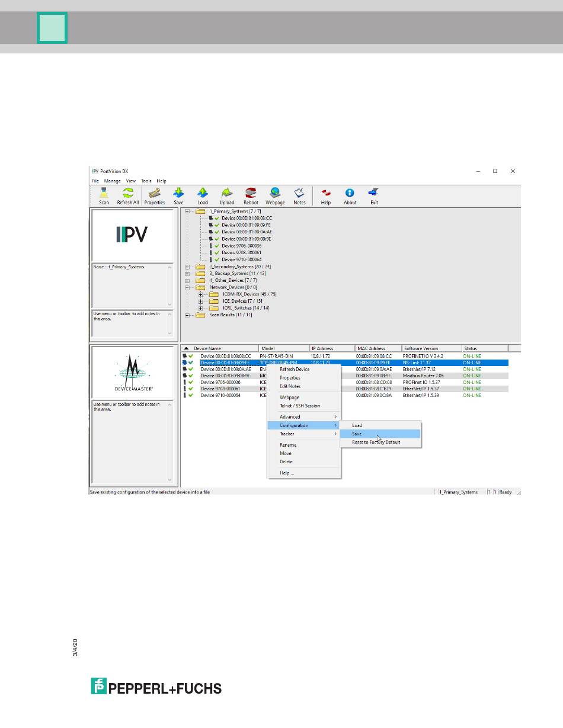The image size is (563, 728).
Task: Click the PortVision DX title bar logo
Action: point(95,171)
